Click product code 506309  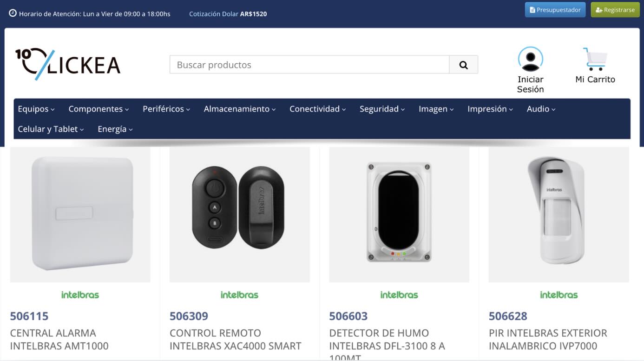pyautogui.click(x=189, y=316)
